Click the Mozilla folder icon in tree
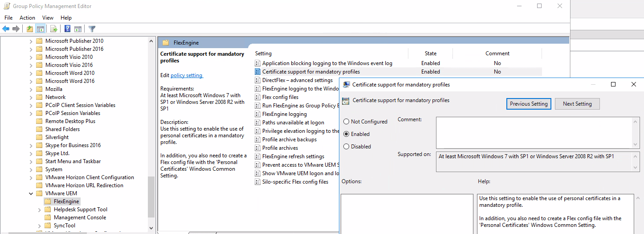Screen dimensions: 644x234 click(39, 89)
